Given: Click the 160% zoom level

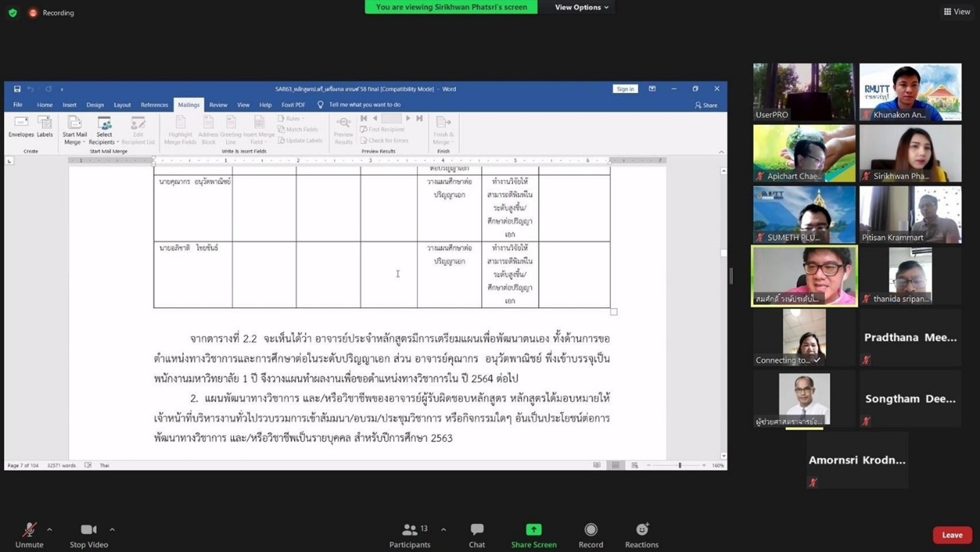Looking at the screenshot, I should [x=718, y=466].
